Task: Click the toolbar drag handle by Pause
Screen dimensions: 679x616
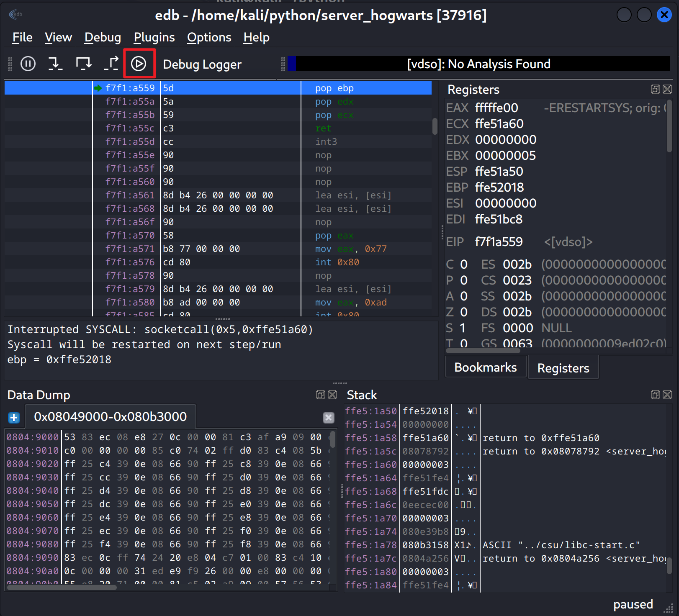Action: [x=10, y=64]
